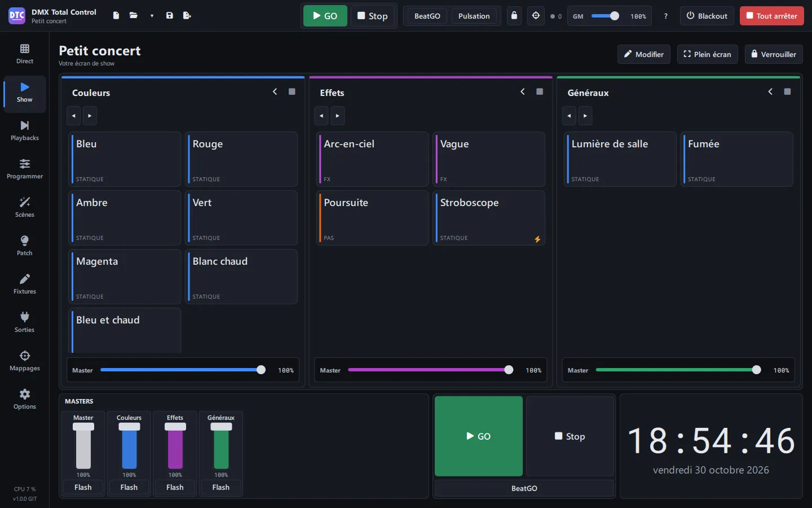Toggle the Rouge color cue
This screenshot has width=812, height=508.
[241, 159]
